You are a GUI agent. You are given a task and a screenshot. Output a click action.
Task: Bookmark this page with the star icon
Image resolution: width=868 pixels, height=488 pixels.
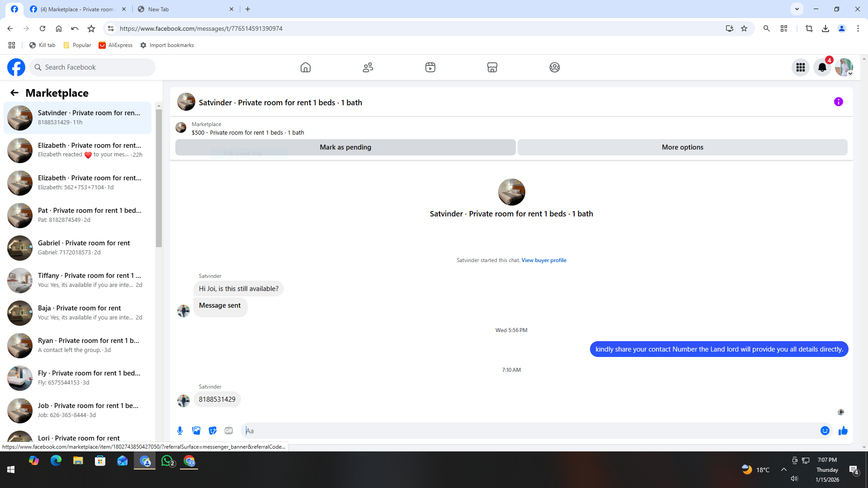tap(744, 28)
